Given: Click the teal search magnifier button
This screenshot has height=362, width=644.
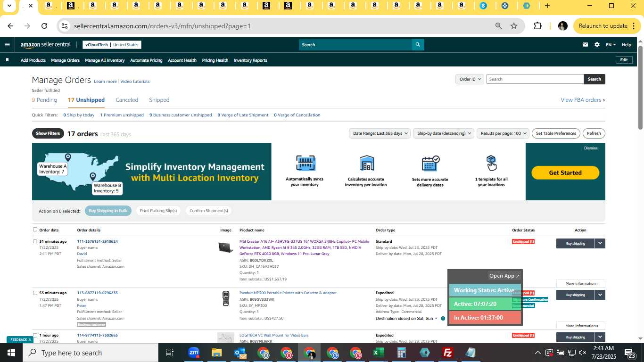Looking at the screenshot, I should click(x=417, y=45).
